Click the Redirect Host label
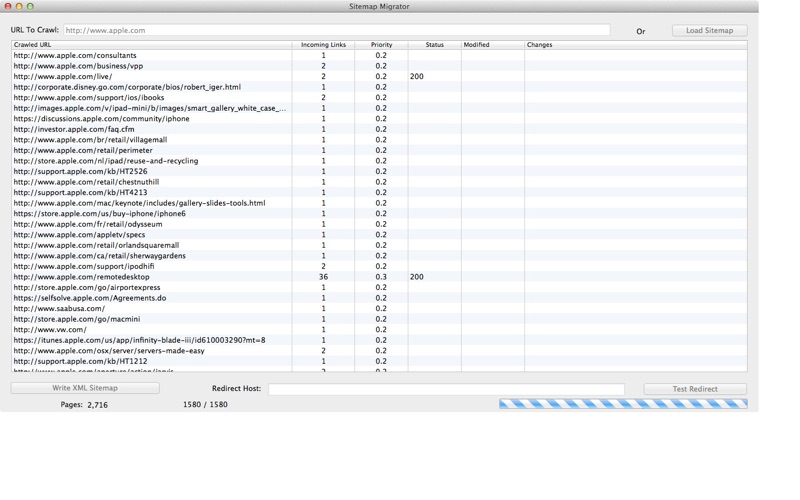800x500 pixels. tap(236, 388)
